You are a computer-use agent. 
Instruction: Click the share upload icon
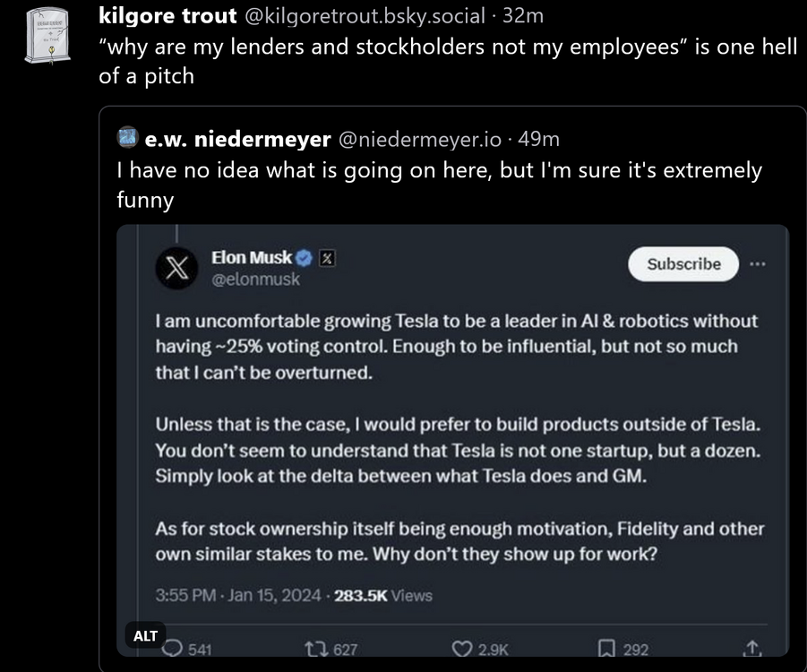click(x=751, y=648)
